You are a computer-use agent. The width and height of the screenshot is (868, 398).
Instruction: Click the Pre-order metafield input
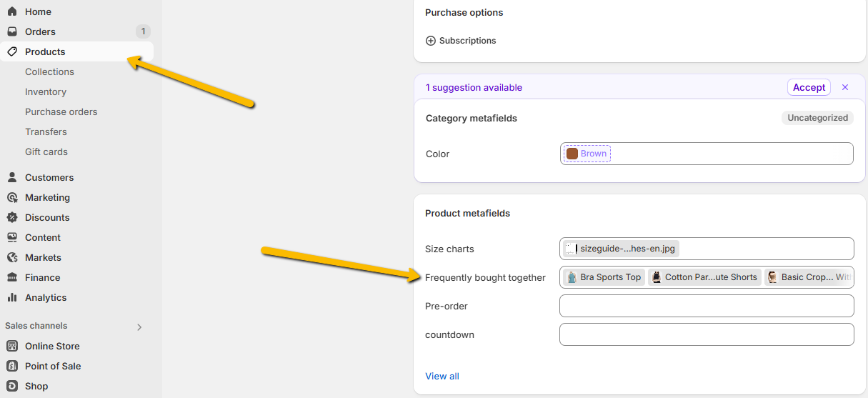coord(707,306)
